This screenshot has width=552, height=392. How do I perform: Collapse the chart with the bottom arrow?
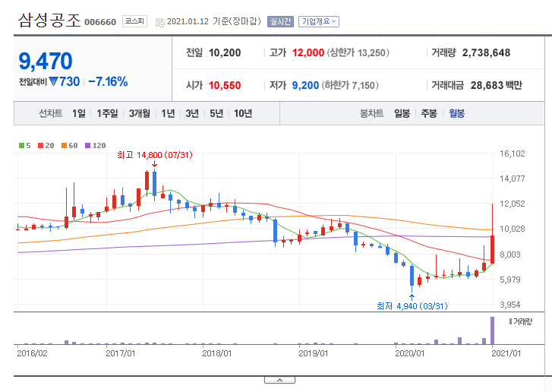click(x=279, y=380)
